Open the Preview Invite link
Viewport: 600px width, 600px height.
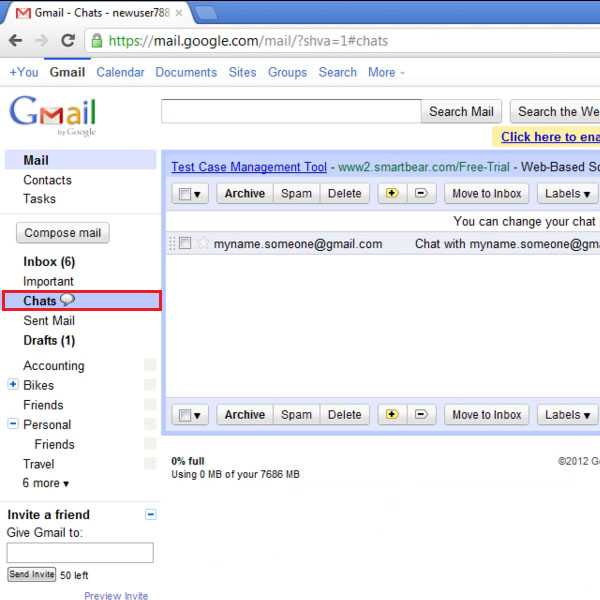click(116, 595)
